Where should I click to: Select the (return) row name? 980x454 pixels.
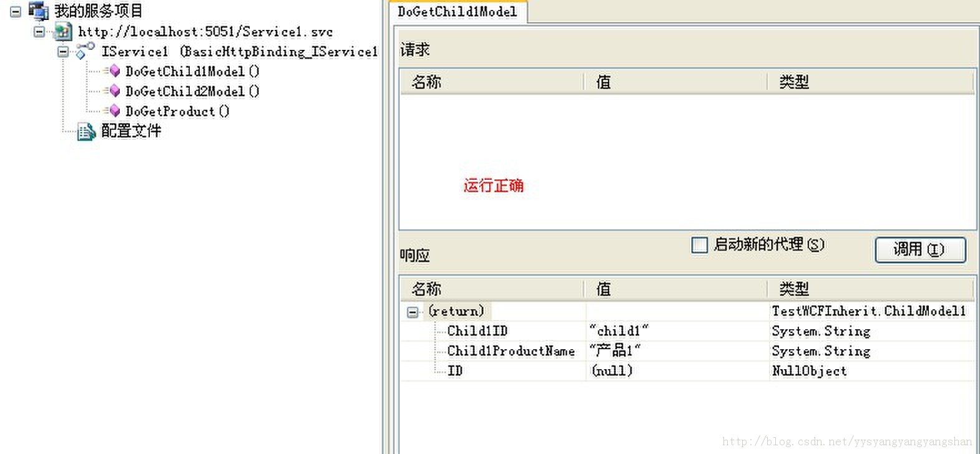click(x=456, y=311)
